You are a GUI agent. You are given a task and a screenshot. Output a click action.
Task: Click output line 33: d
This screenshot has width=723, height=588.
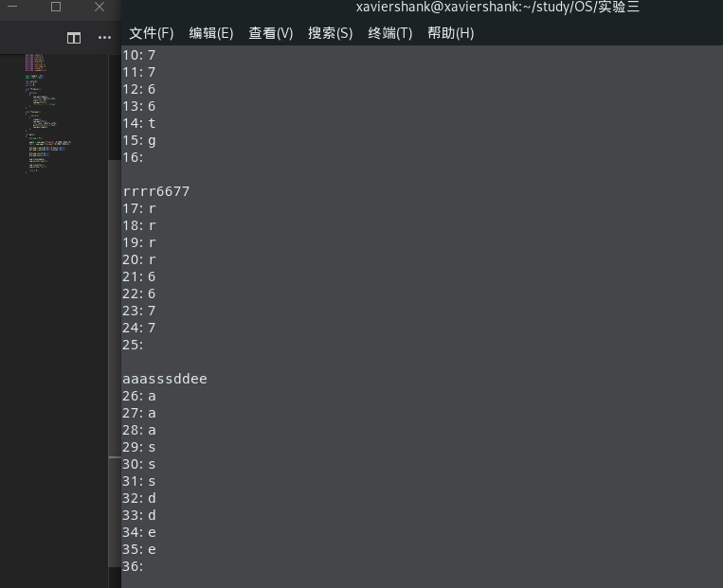[138, 516]
